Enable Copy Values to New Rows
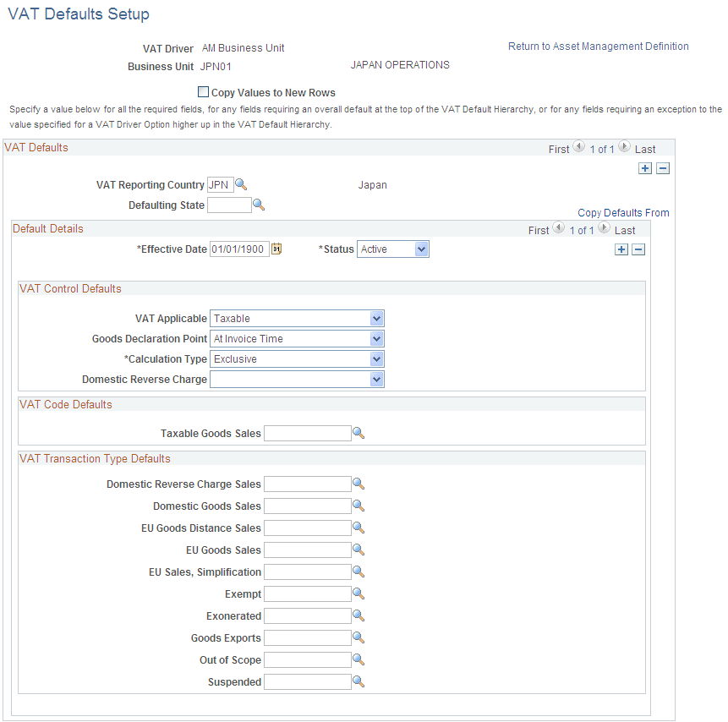Screen dimensions: 728x722 (203, 91)
